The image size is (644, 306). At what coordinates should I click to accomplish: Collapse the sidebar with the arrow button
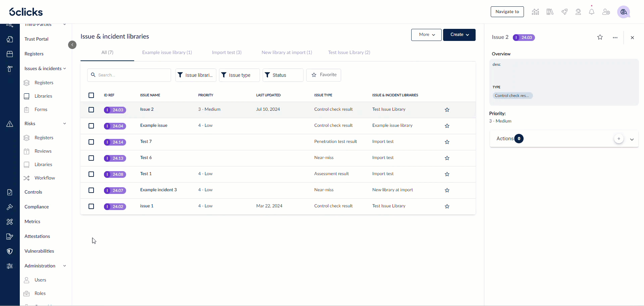tap(72, 45)
